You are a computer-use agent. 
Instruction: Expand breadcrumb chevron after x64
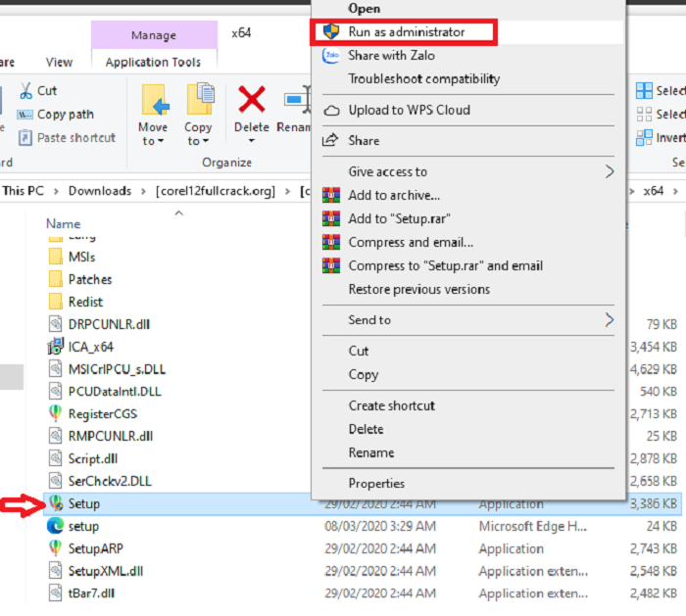[676, 192]
